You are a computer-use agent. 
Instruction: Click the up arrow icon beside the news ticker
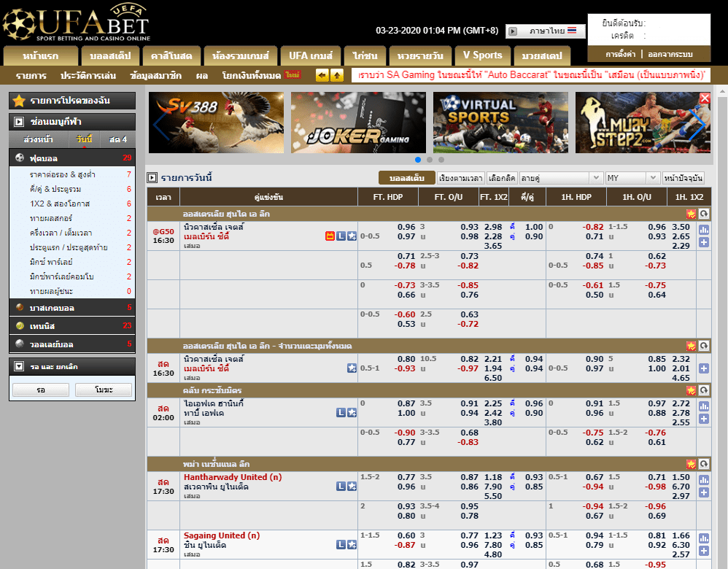point(336,75)
